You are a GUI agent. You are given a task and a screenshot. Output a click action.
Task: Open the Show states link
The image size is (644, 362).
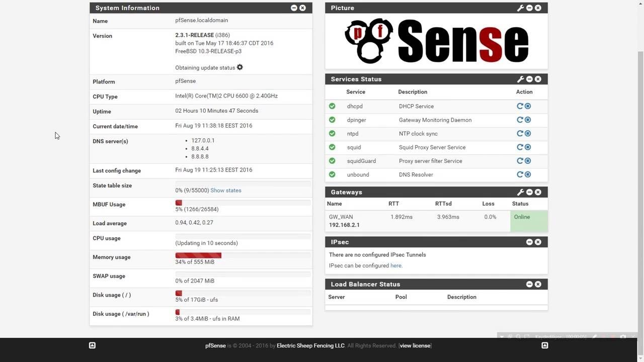point(226,191)
